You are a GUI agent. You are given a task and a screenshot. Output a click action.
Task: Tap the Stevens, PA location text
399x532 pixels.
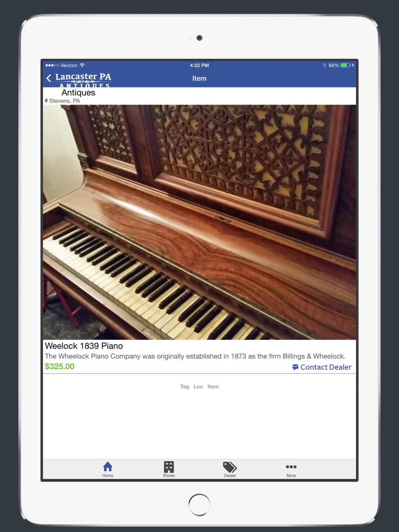64,101
